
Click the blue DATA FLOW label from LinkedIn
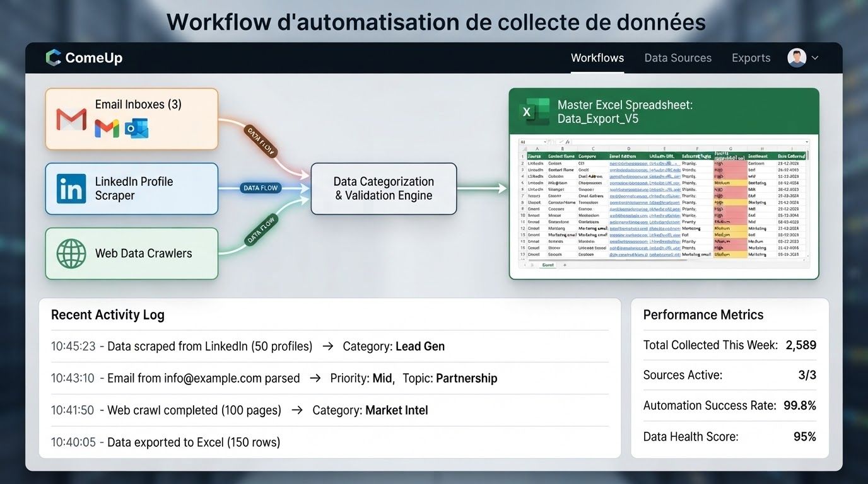pos(261,188)
